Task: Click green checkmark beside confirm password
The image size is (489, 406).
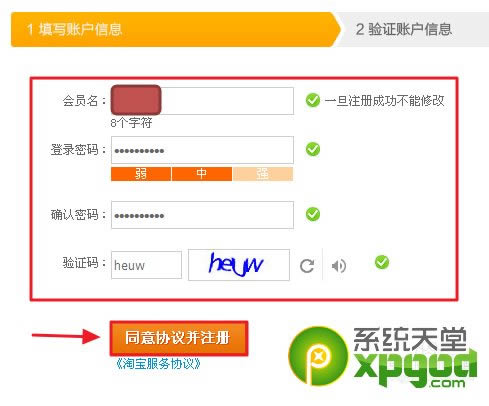Action: coord(313,214)
